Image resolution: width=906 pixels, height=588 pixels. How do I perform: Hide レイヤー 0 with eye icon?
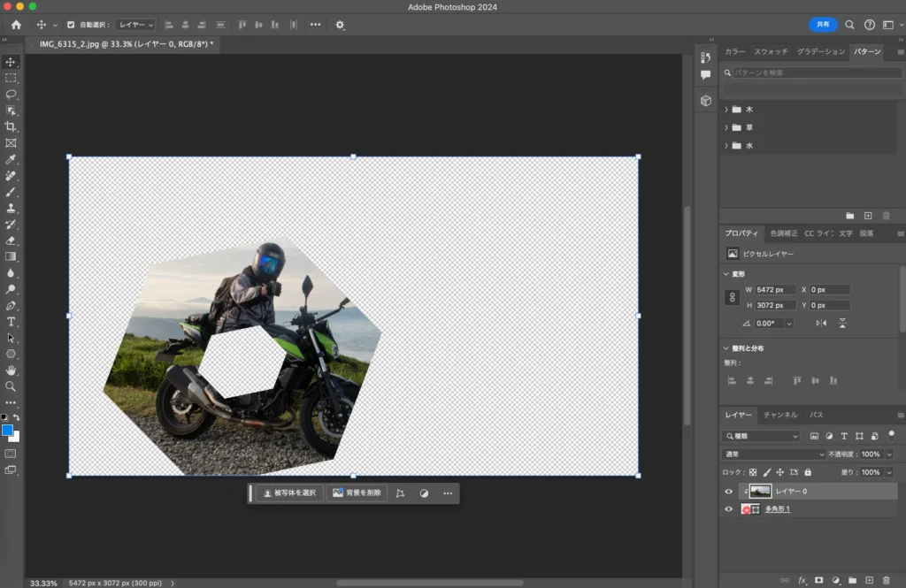729,492
